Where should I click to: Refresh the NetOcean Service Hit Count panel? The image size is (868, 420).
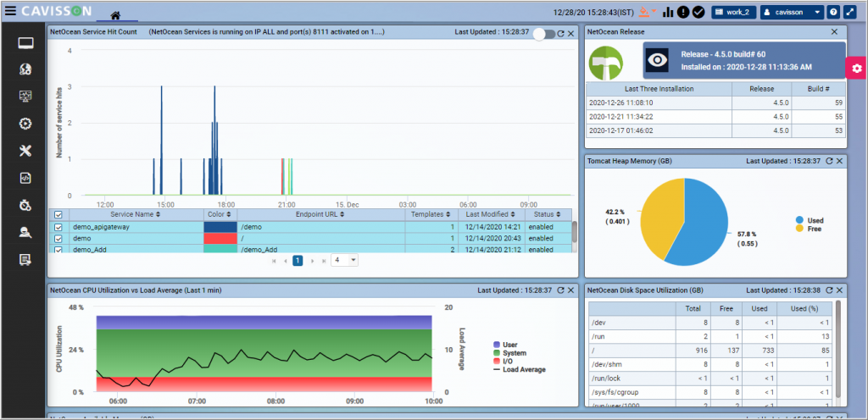(561, 33)
